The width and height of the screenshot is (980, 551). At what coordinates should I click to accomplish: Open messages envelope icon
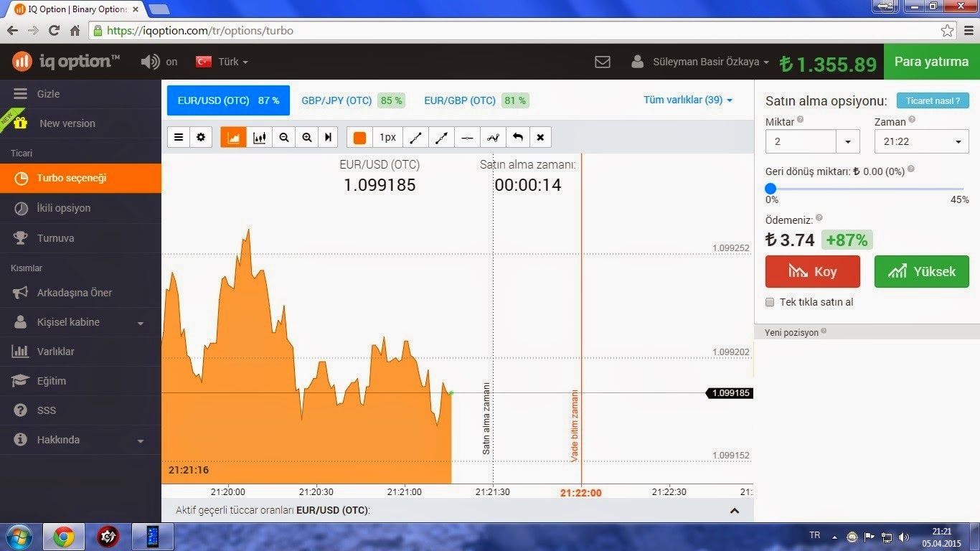[x=603, y=62]
